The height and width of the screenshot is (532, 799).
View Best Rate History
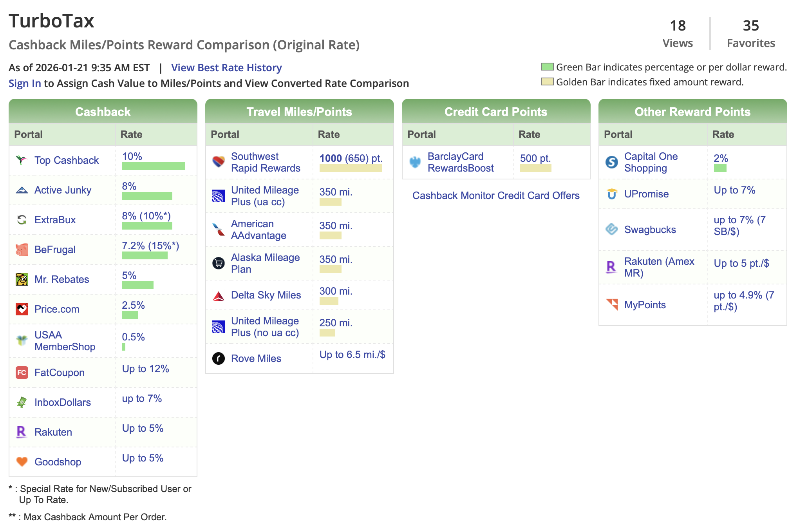tap(226, 68)
